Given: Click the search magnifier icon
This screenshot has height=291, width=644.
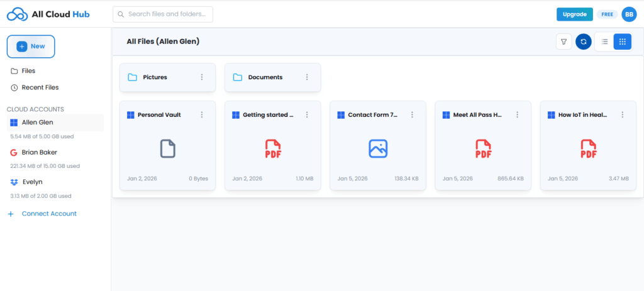Looking at the screenshot, I should click(x=121, y=14).
